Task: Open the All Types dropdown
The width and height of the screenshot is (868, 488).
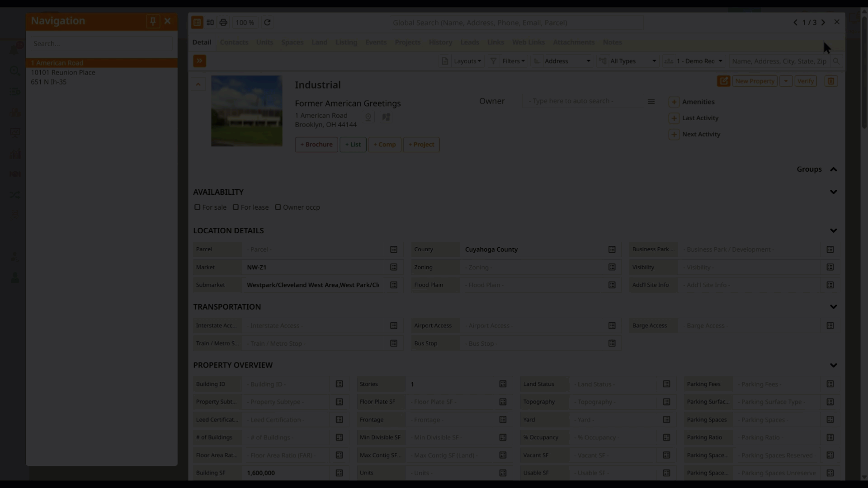Action: [628, 61]
